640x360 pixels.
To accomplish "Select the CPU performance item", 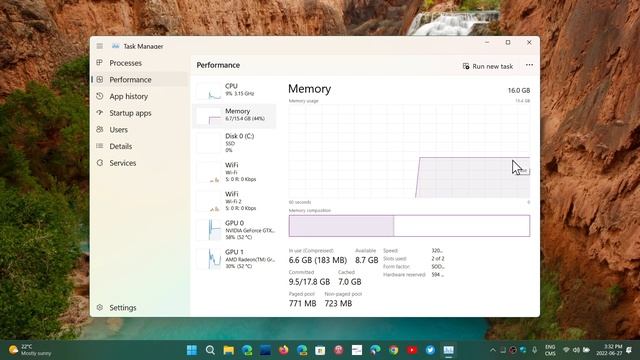I will 234,90.
